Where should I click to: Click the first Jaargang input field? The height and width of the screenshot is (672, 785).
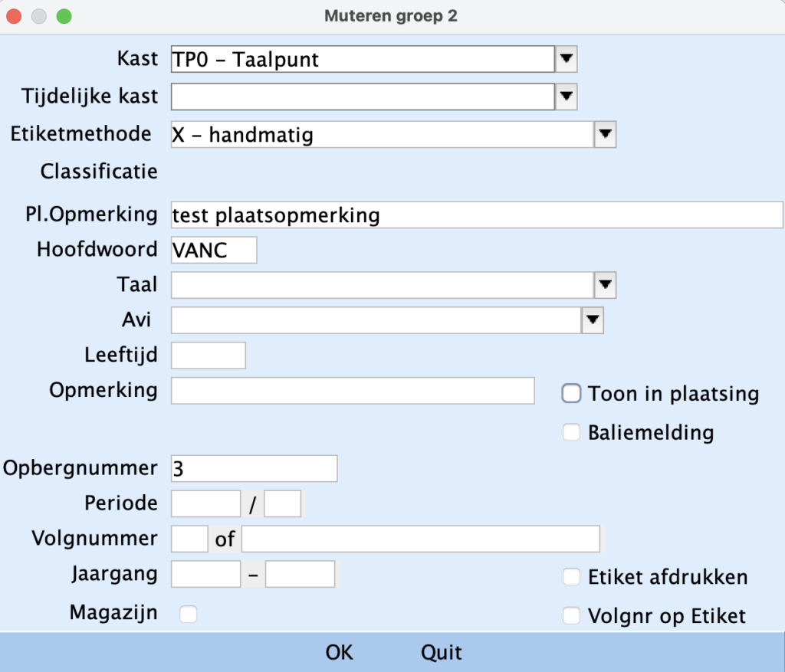[x=206, y=574]
